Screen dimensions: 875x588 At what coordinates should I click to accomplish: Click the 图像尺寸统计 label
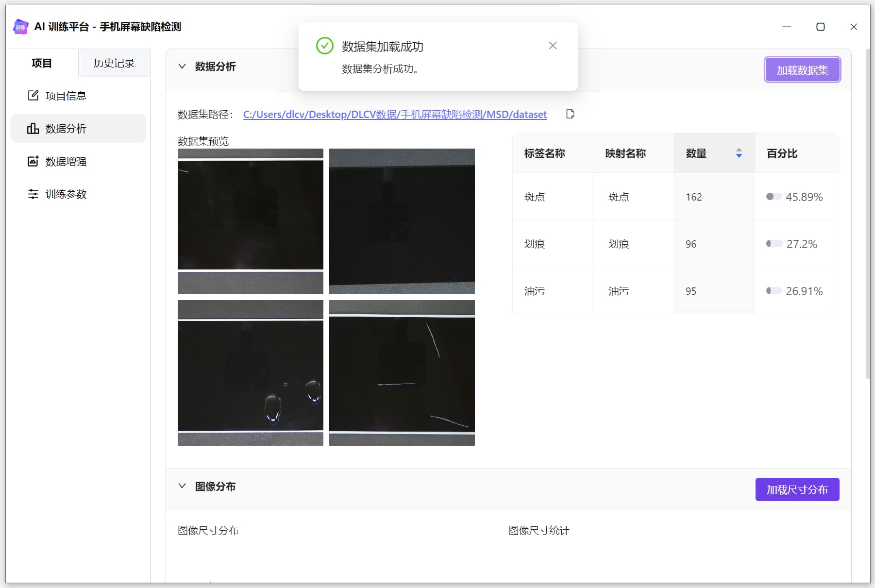538,530
